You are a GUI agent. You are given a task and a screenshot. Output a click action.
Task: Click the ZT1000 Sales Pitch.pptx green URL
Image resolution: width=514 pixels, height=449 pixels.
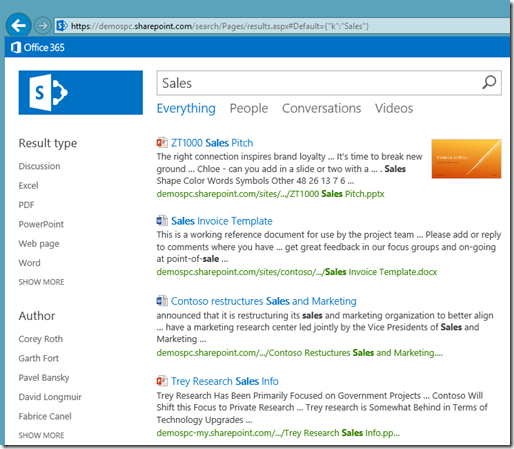270,194
